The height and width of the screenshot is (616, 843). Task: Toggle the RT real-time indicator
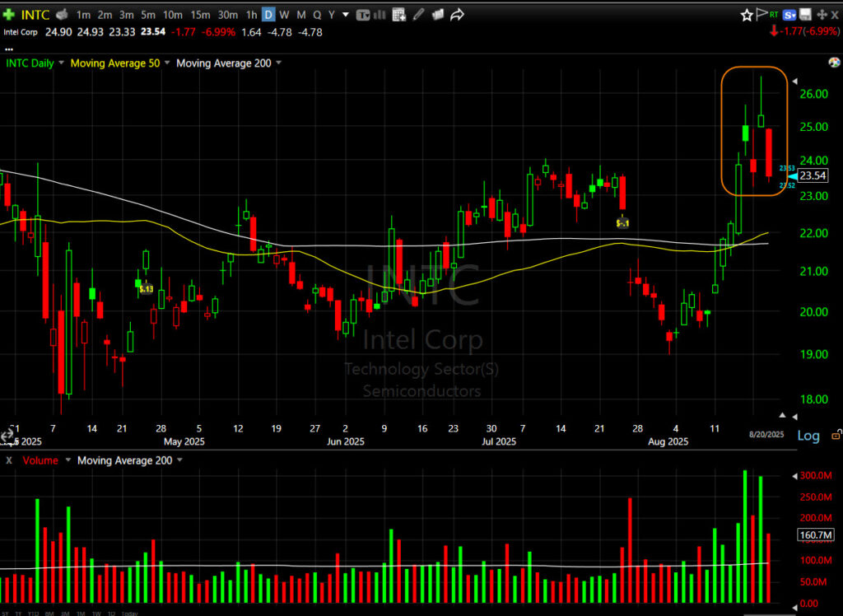coord(775,15)
